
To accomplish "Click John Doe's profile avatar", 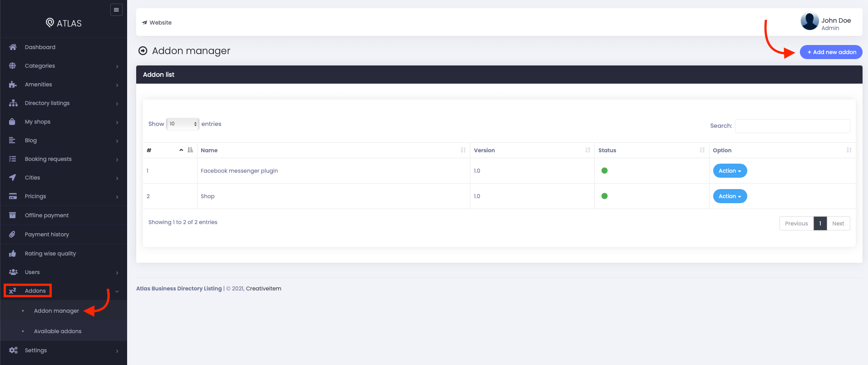I will pyautogui.click(x=809, y=21).
